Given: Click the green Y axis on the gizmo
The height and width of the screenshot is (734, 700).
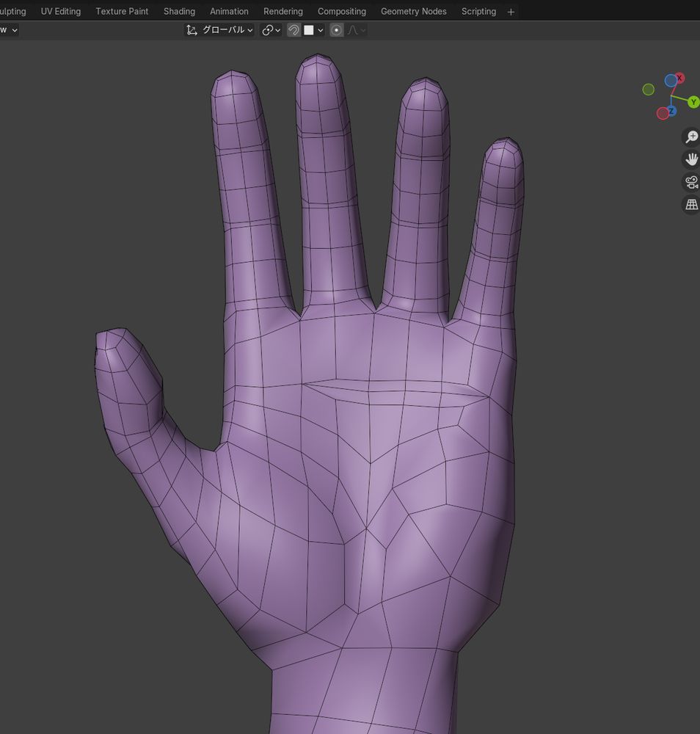Looking at the screenshot, I should [x=693, y=101].
